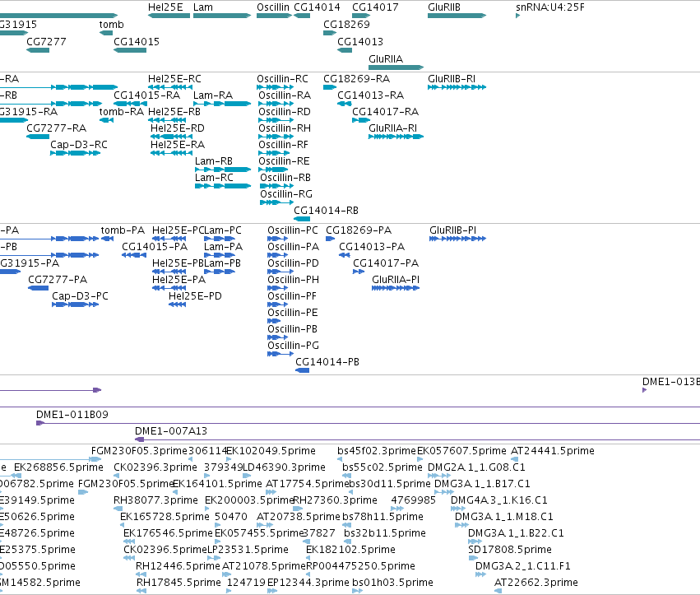The width and height of the screenshot is (700, 595).
Task: Click the Oscillin gene label
Action: click(273, 7)
